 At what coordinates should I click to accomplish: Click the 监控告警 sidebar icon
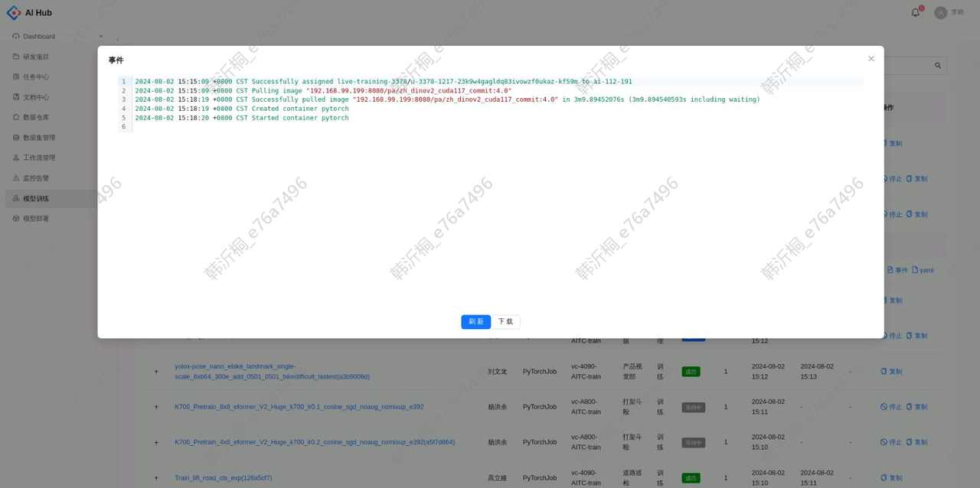click(16, 177)
